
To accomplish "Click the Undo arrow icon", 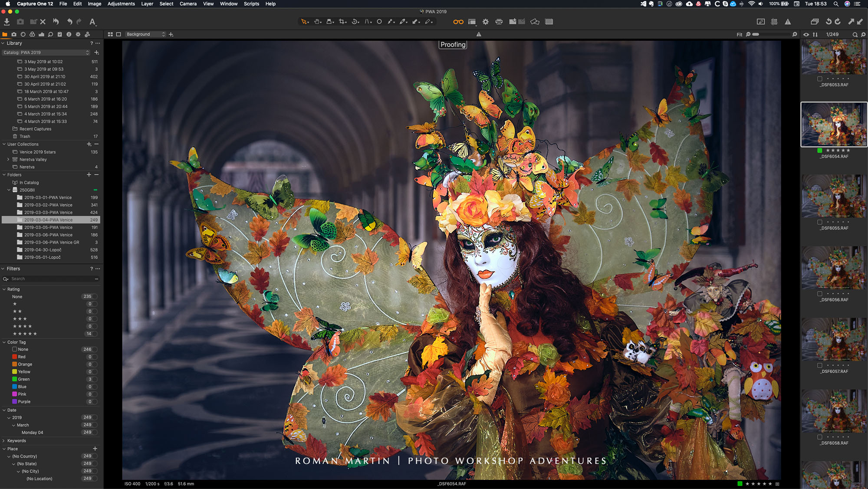I will pos(69,21).
